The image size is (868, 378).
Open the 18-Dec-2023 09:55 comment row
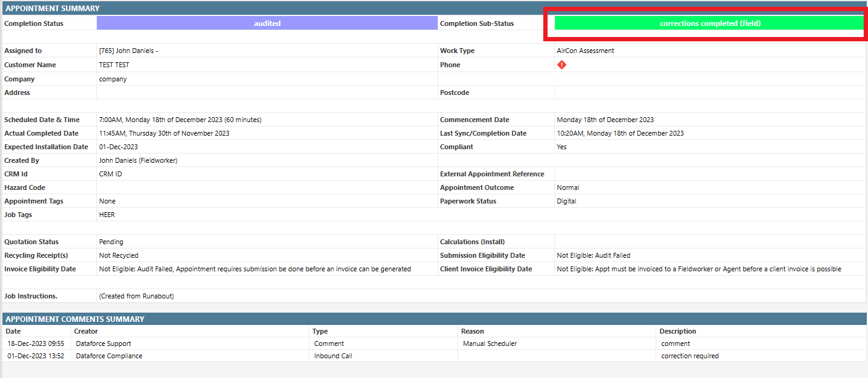36,343
